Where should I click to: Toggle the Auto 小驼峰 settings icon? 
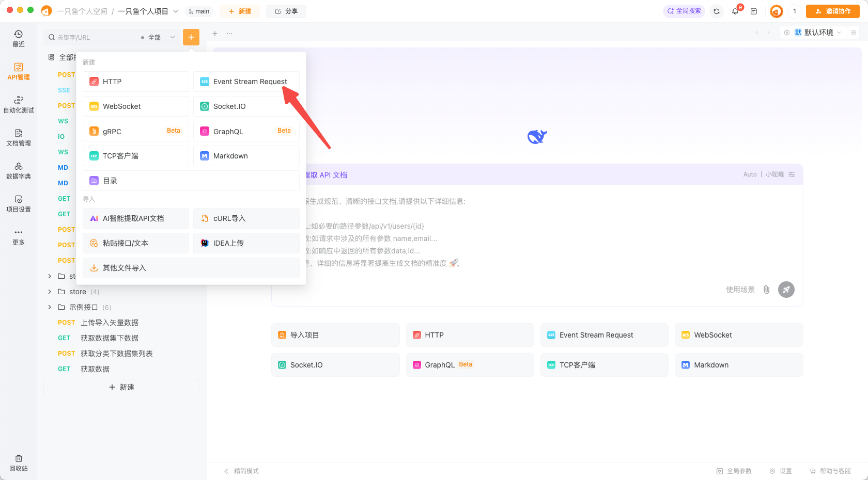(792, 174)
